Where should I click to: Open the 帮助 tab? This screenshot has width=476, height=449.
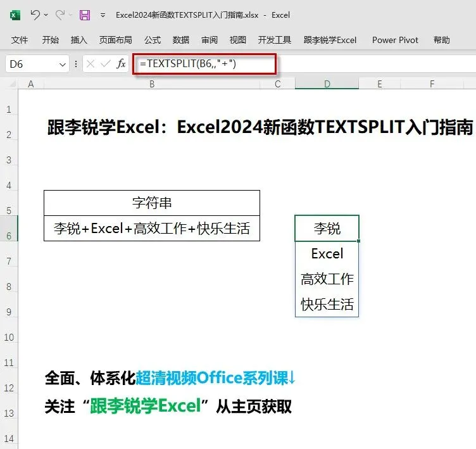point(441,40)
